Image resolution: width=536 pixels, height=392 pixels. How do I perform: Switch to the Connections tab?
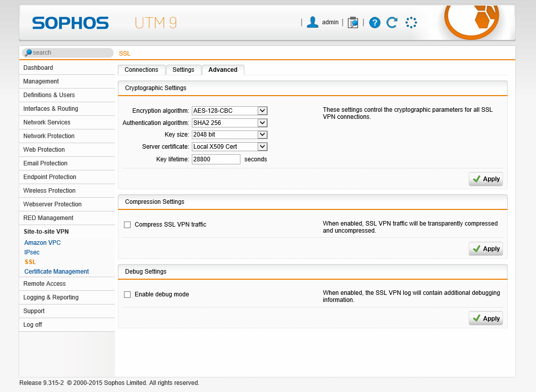click(141, 70)
